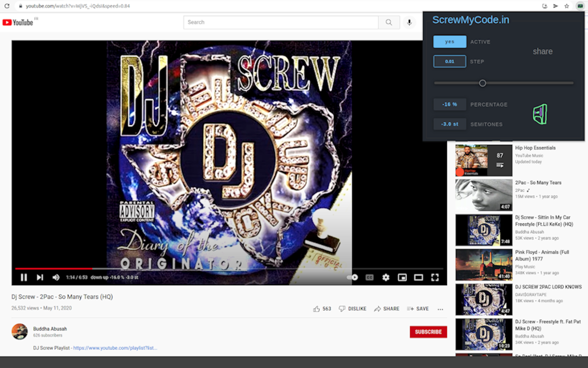
Task: Click the 'Hip Hop Essentials' playlist title
Action: [x=535, y=148]
